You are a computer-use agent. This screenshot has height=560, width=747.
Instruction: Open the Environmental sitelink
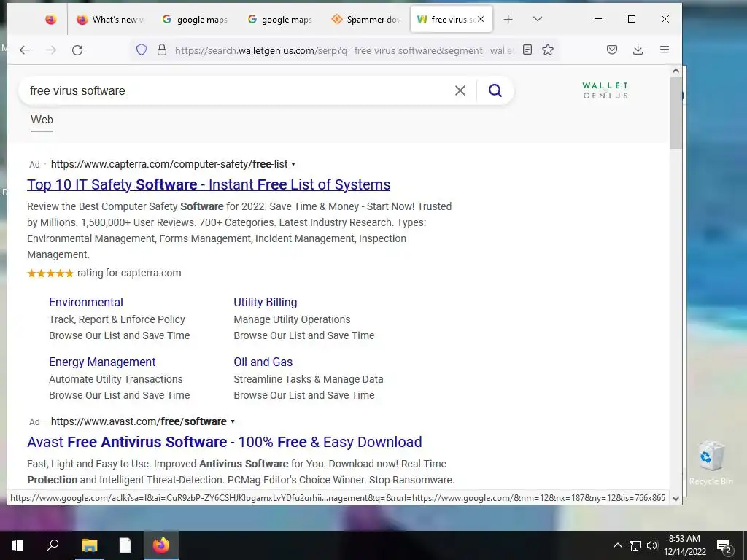tap(86, 303)
